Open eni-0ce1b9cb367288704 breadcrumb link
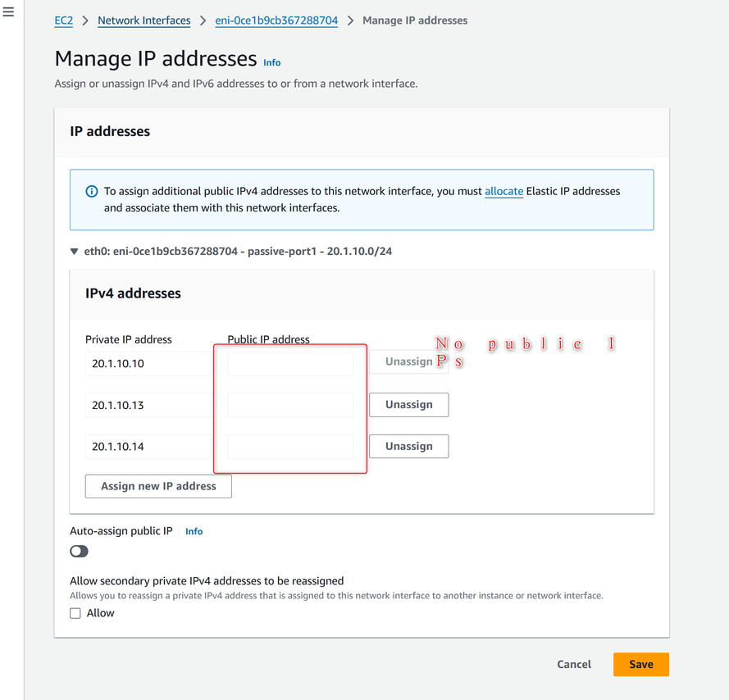Image resolution: width=729 pixels, height=700 pixels. (x=276, y=20)
